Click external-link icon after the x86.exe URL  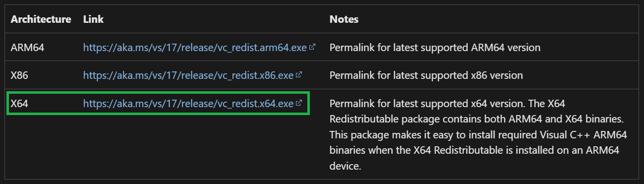click(x=299, y=75)
